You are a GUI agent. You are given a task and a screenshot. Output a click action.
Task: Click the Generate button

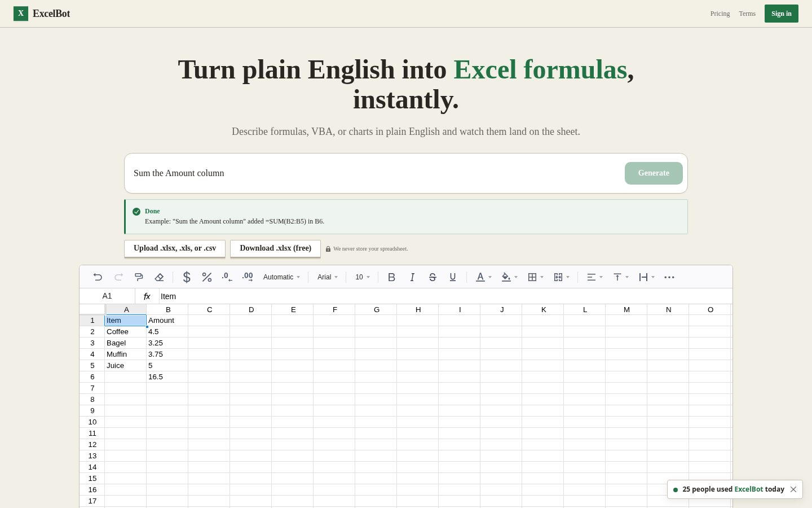tap(654, 173)
